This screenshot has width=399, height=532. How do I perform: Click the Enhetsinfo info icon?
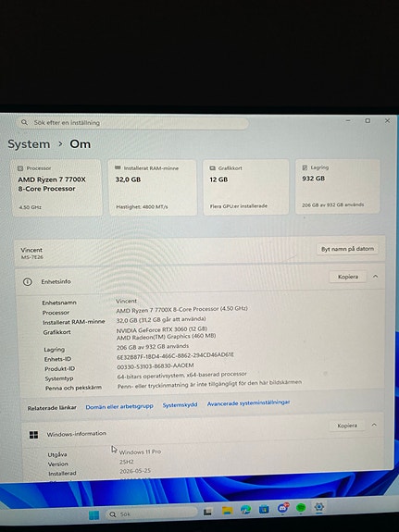tap(28, 281)
